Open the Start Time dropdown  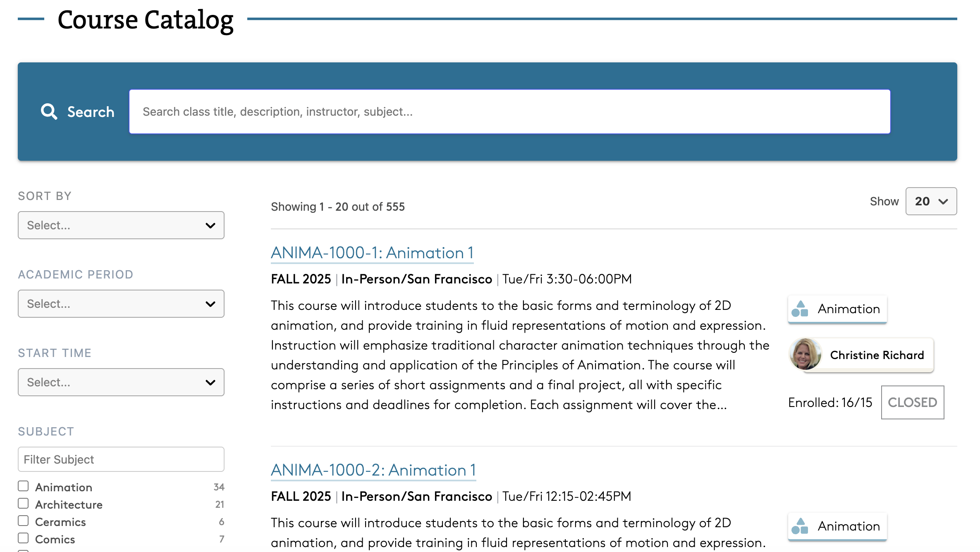tap(121, 382)
